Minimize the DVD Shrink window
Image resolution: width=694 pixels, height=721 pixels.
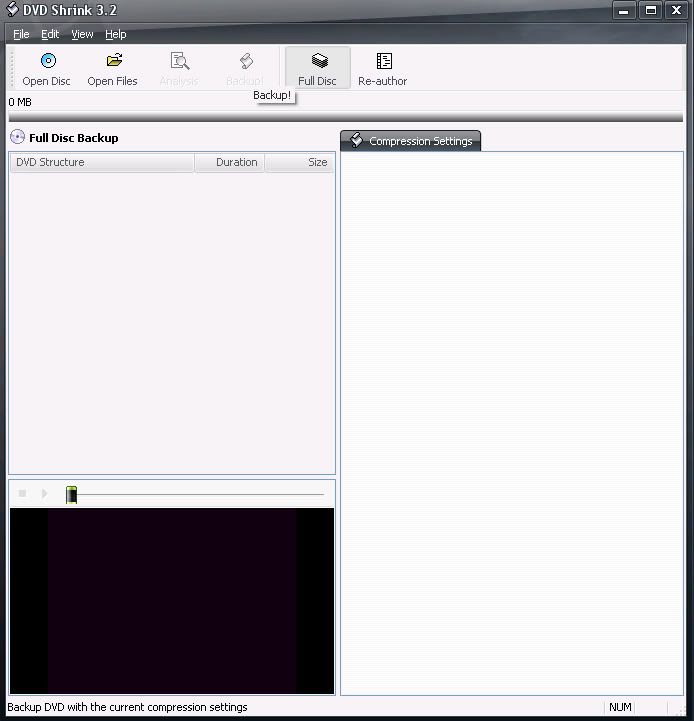tap(624, 10)
